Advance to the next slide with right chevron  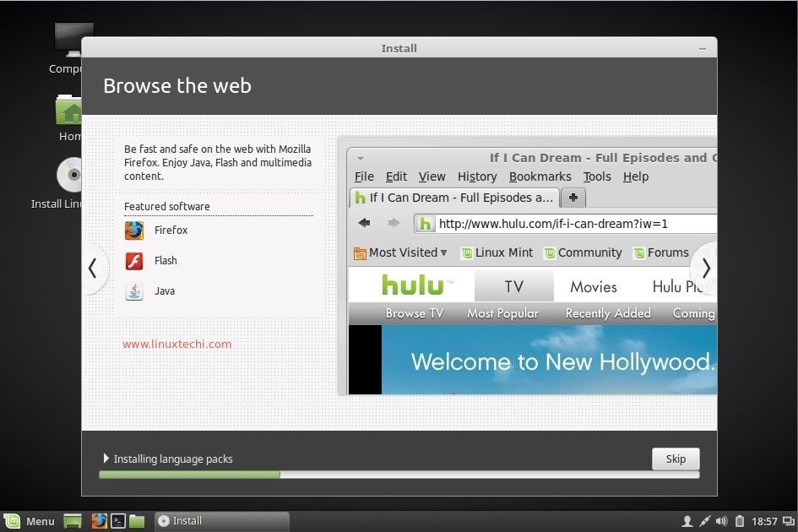(x=705, y=269)
